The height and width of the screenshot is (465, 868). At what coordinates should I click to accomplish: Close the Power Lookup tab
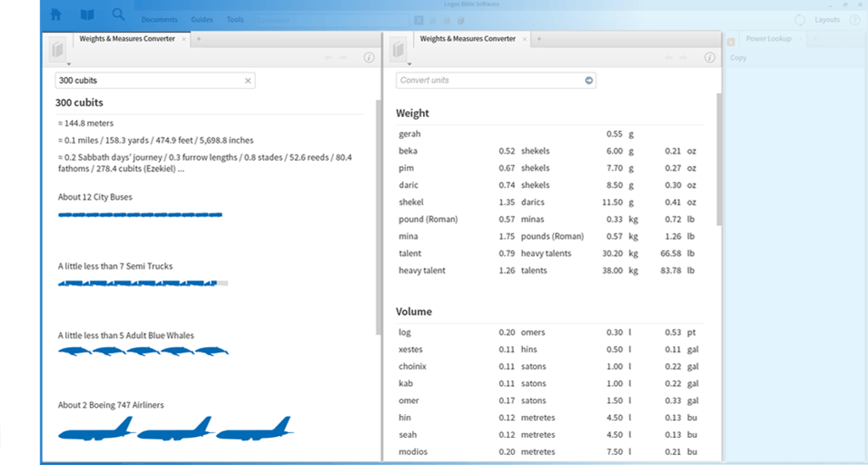coord(800,39)
